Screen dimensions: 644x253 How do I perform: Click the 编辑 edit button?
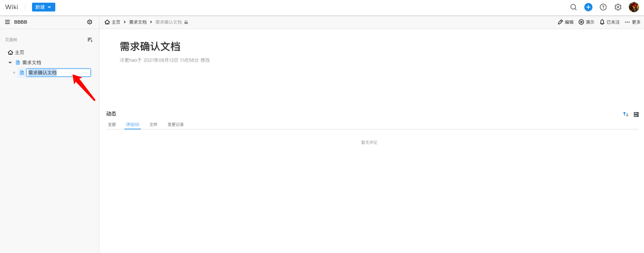click(565, 22)
